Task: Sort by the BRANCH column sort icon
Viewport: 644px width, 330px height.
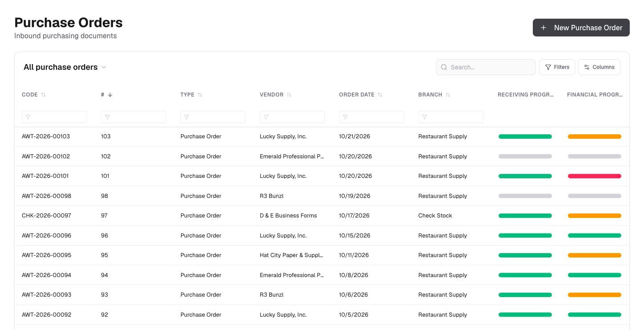Action: (448, 95)
